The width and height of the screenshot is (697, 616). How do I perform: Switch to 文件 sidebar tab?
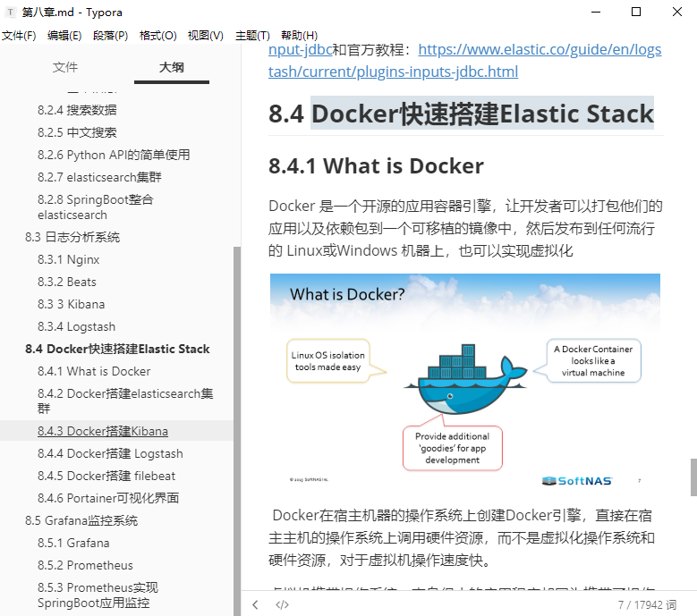(x=65, y=67)
